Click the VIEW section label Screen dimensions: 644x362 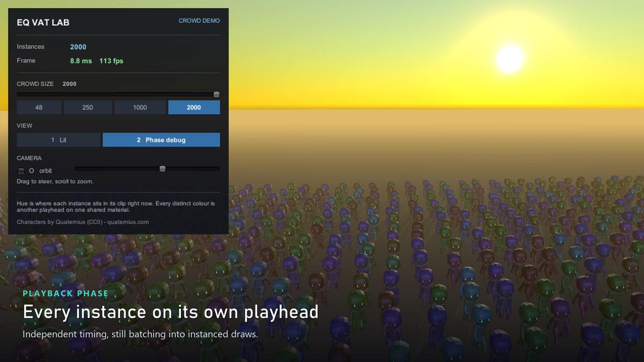(25, 125)
